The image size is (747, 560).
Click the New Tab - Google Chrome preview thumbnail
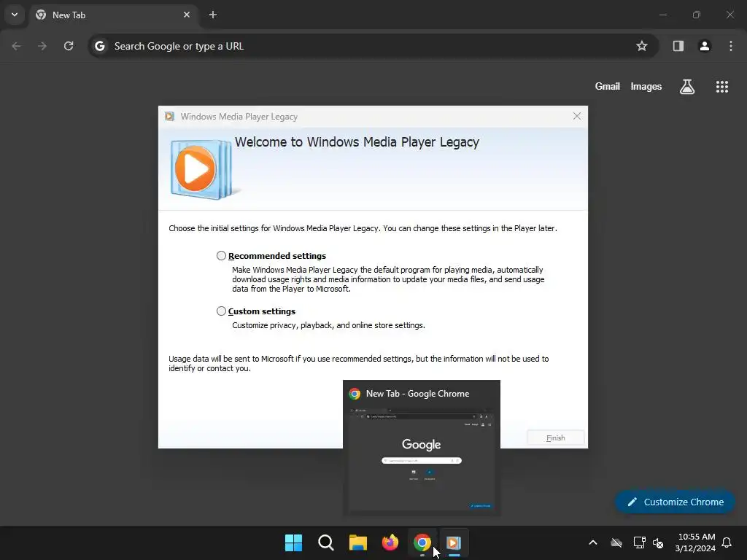tap(421, 448)
